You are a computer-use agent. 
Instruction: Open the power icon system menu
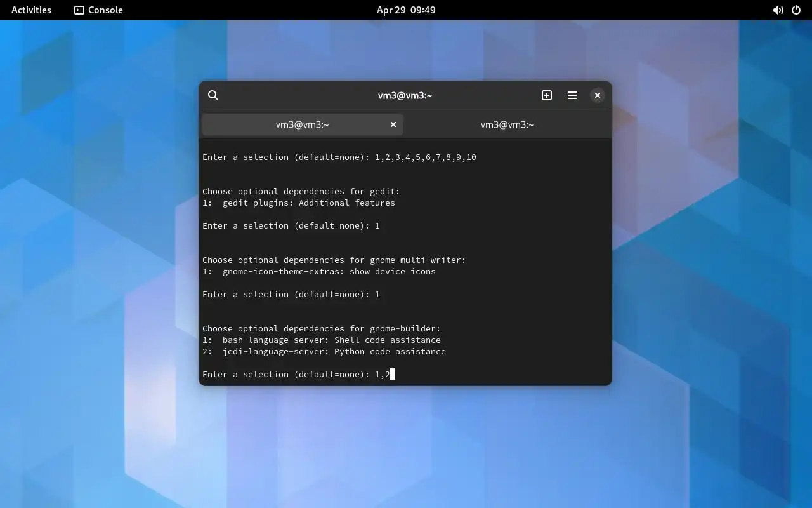click(x=796, y=10)
